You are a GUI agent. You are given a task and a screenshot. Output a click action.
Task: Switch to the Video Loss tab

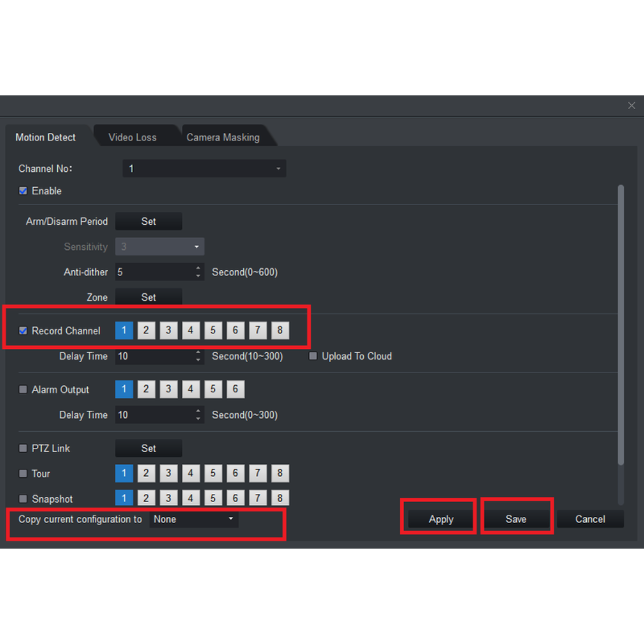(132, 137)
